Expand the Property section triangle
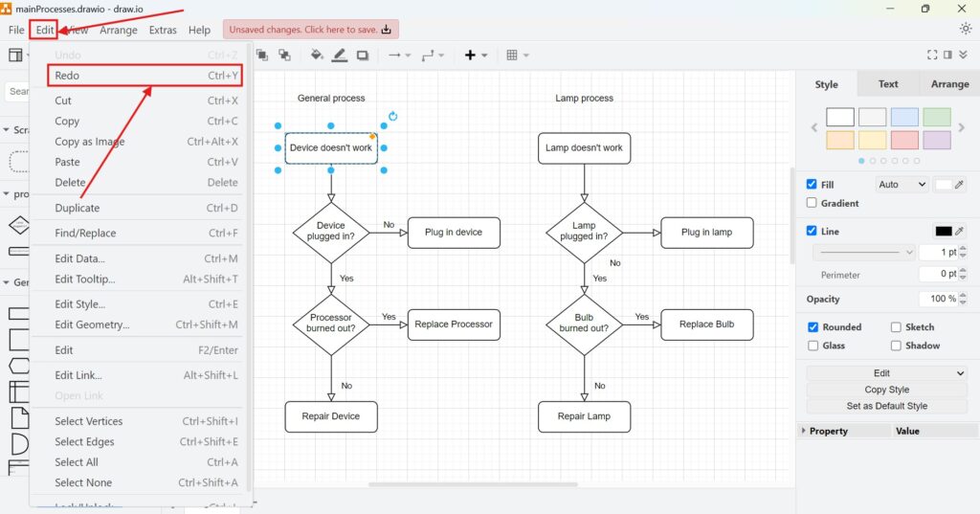 coord(803,431)
